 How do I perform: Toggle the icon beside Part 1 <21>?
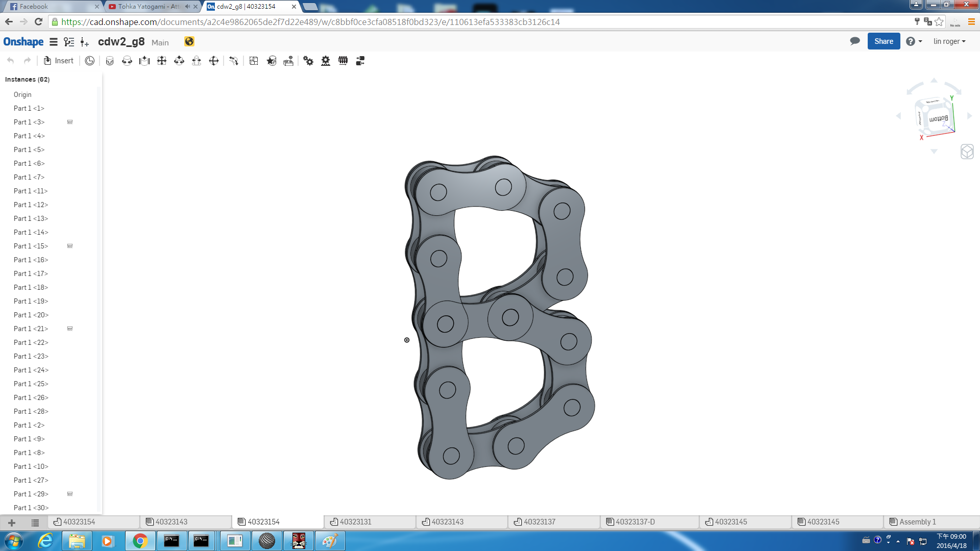click(70, 329)
